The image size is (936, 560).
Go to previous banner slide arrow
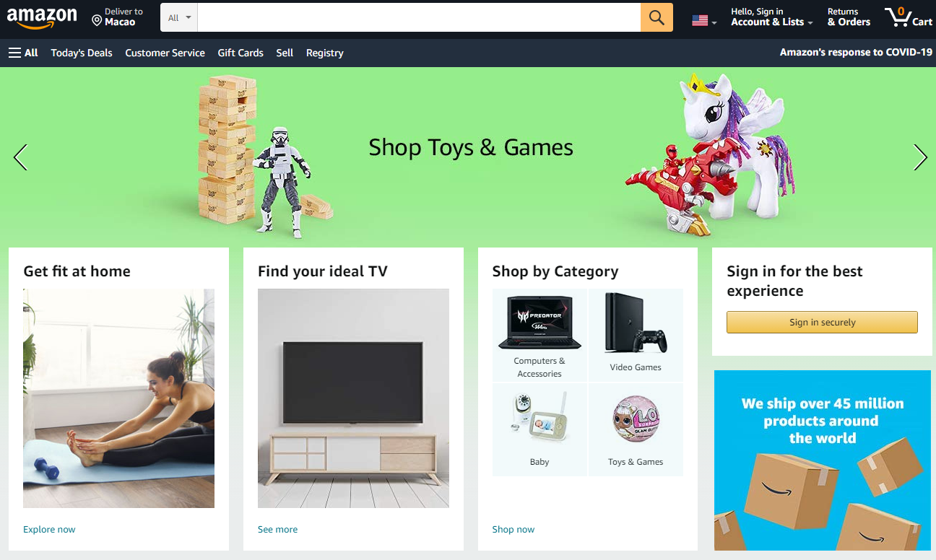[x=20, y=157]
